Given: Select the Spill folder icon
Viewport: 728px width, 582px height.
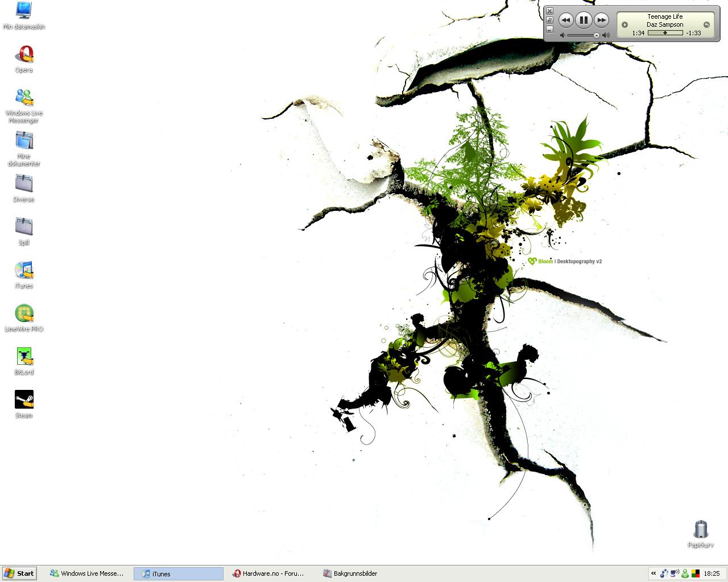Looking at the screenshot, I should click(24, 231).
